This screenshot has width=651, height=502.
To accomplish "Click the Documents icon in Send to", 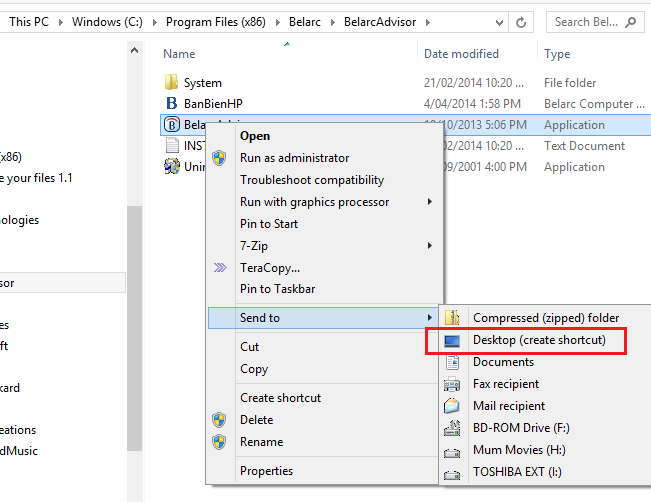I will click(x=452, y=362).
